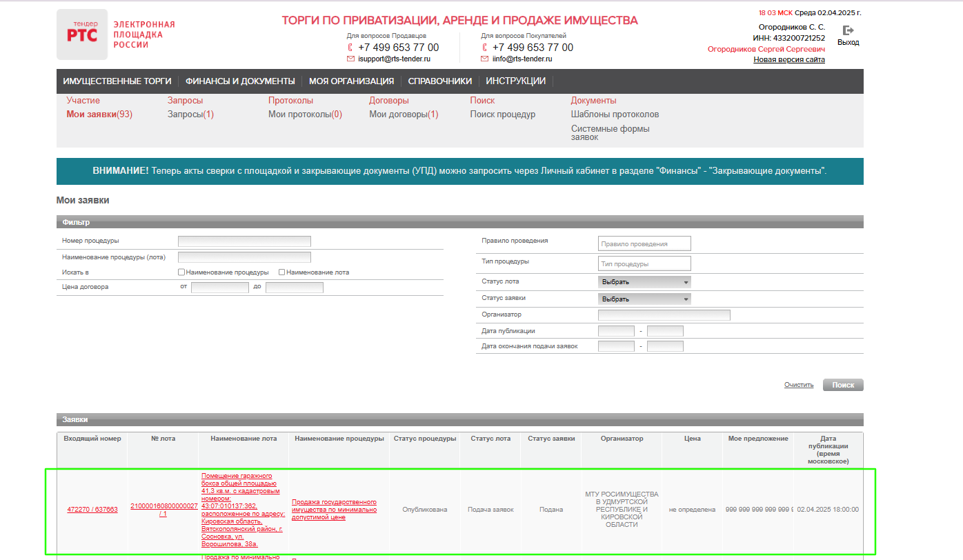Click the ИНН: 433200721252 text
Image resolution: width=963 pixels, height=560 pixels.
click(789, 38)
